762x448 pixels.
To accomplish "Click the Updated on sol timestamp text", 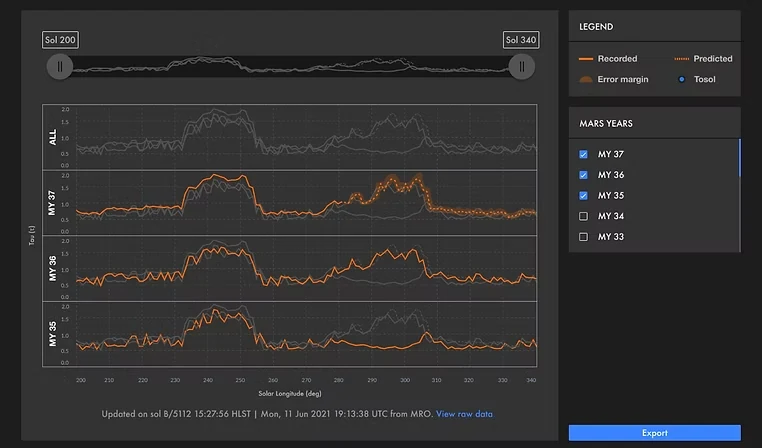I will pyautogui.click(x=267, y=414).
